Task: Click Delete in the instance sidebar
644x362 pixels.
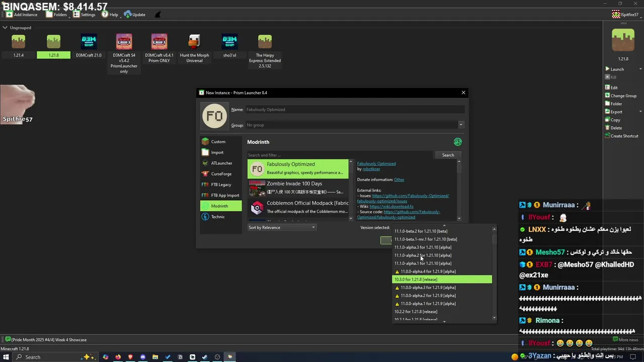Action: 614,128
